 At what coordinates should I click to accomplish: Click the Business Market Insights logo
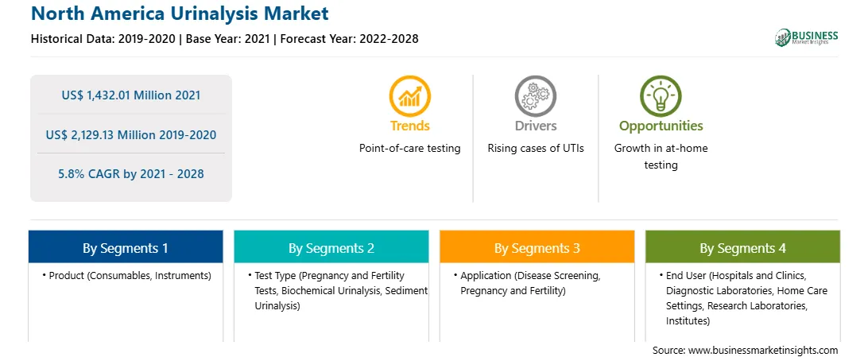[x=807, y=37]
